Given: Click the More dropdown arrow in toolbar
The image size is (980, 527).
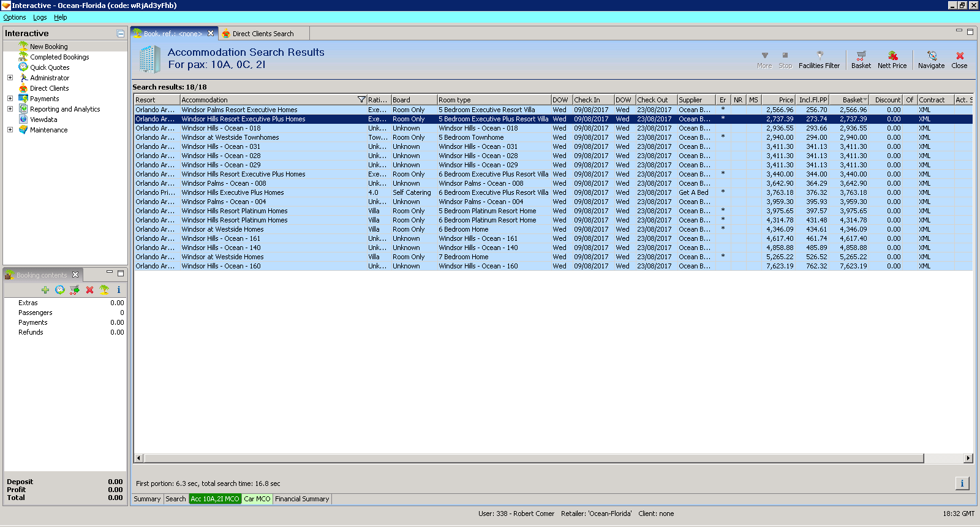Looking at the screenshot, I should [764, 59].
